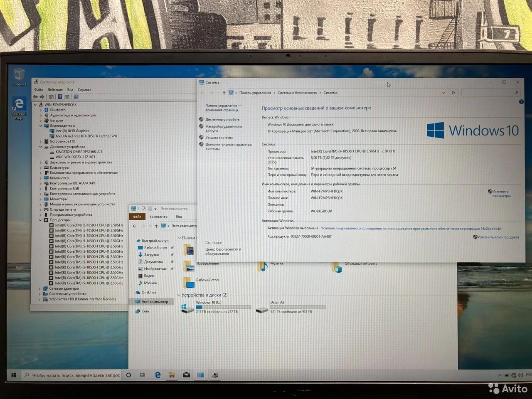
Task: Expand the Bluetooth device category
Action: tap(41, 110)
